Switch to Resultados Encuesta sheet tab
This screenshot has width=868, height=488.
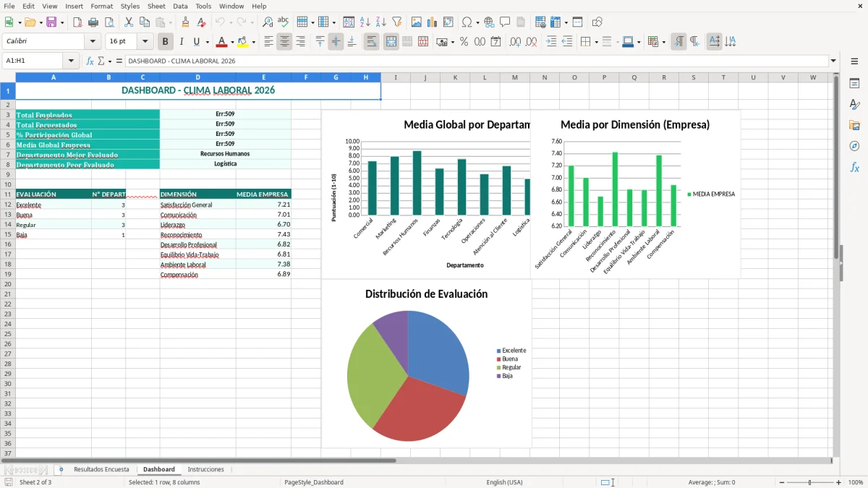(101, 469)
